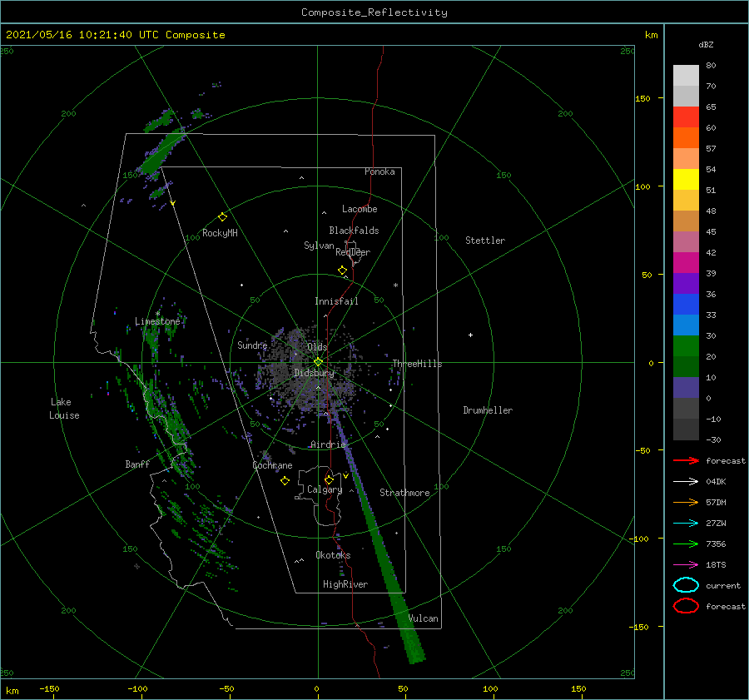Click the Olds city label
The height and width of the screenshot is (700, 749).
(317, 347)
